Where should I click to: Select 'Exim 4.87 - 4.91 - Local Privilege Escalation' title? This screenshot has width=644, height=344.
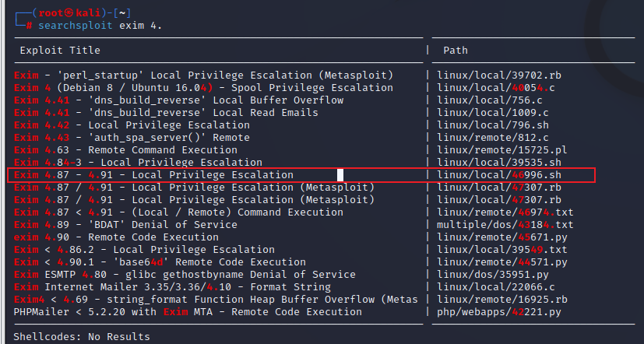tap(153, 175)
